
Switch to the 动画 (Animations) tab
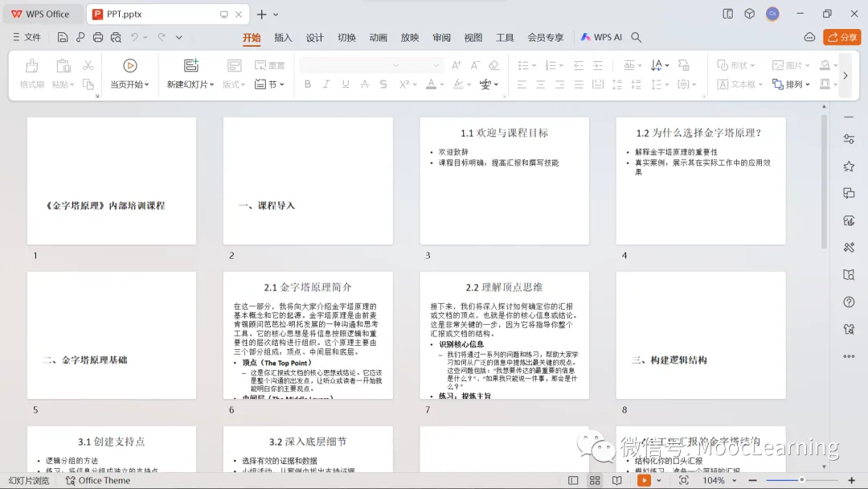(x=378, y=37)
